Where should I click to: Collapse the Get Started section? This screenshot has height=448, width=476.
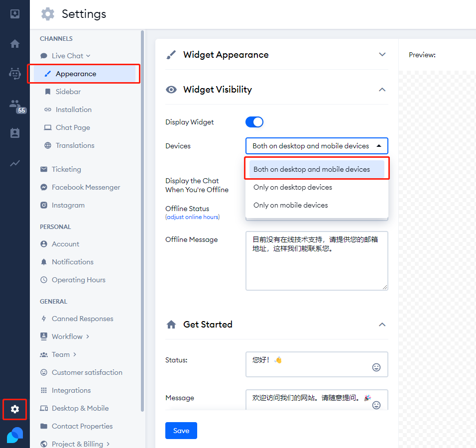382,325
